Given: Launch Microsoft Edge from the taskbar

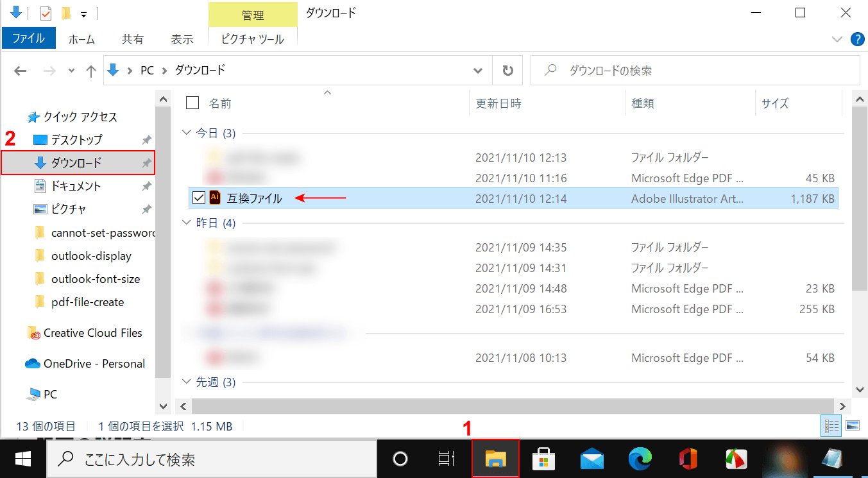Looking at the screenshot, I should 640,459.
